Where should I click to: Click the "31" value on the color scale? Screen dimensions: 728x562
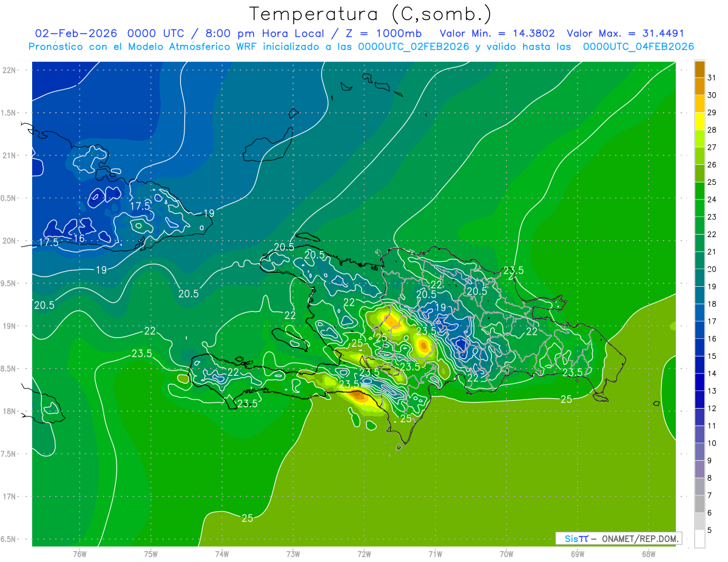pyautogui.click(x=712, y=78)
